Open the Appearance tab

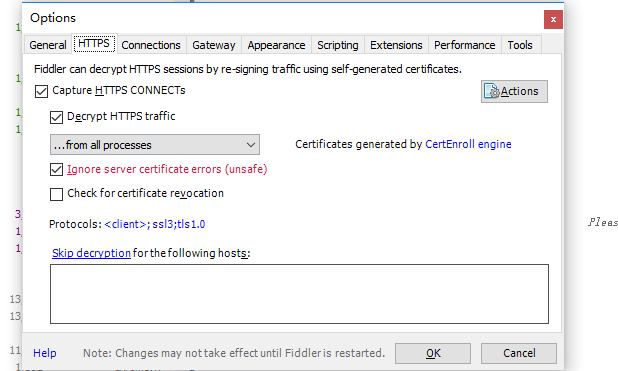click(276, 45)
